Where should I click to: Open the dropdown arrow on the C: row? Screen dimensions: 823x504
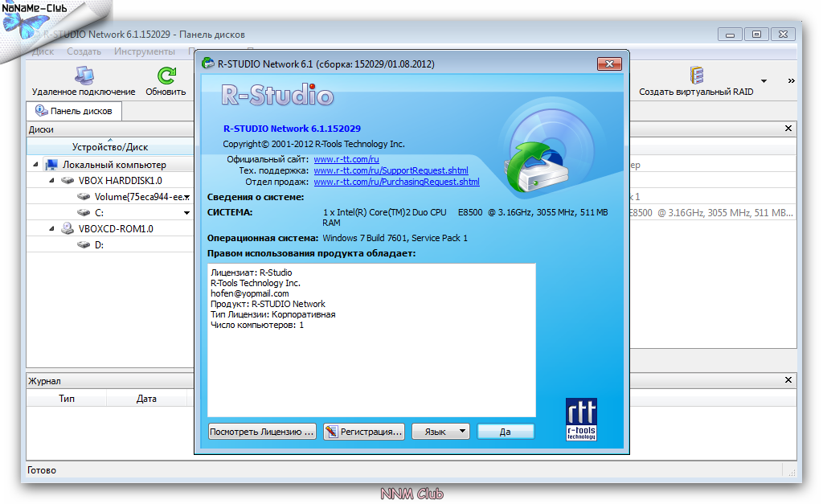186,213
